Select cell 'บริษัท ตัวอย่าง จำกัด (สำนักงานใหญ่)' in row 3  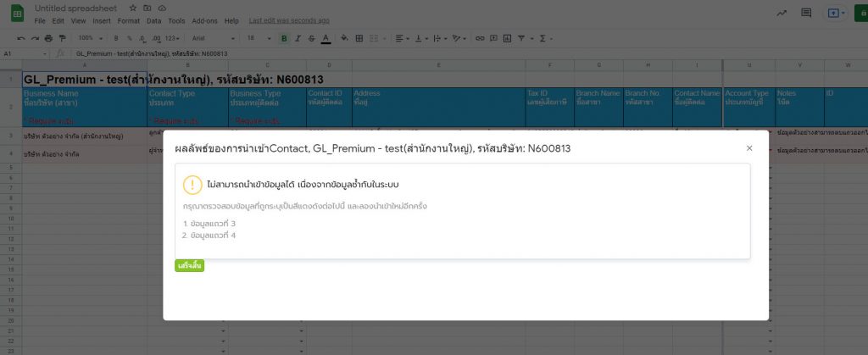[84, 136]
